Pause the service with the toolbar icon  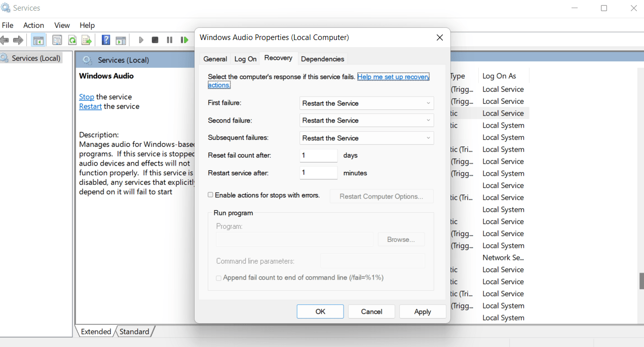pos(169,40)
